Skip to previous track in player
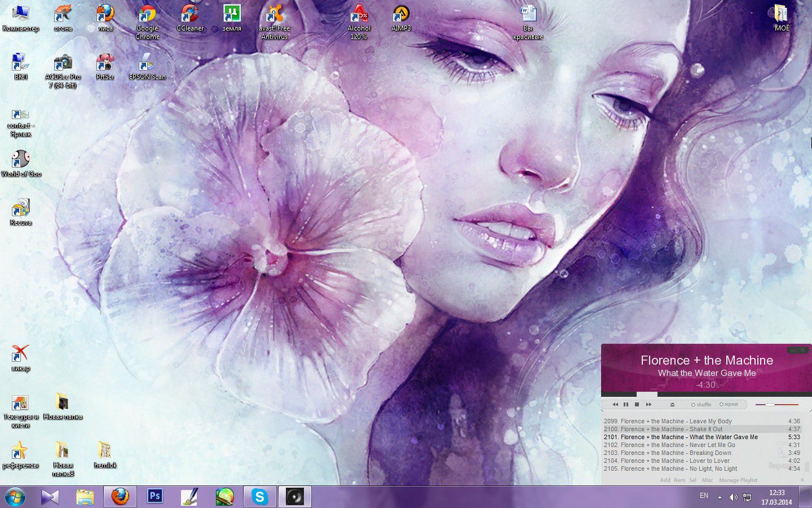This screenshot has height=508, width=812. coord(615,404)
